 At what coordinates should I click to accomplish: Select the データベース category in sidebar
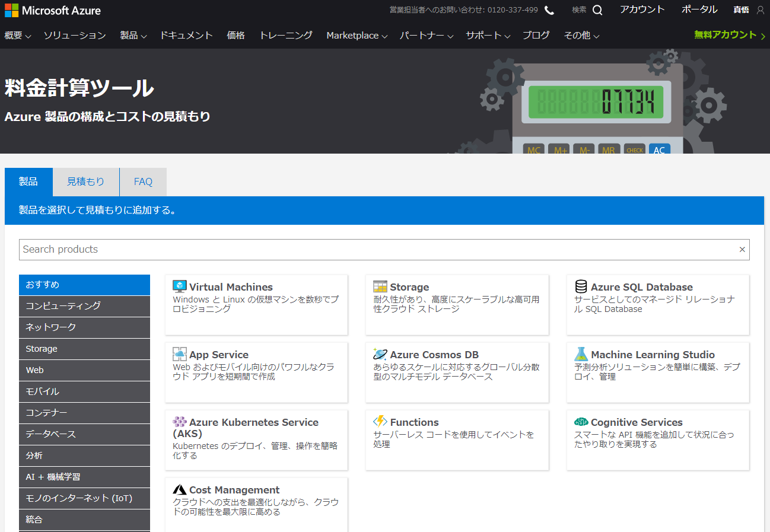84,434
